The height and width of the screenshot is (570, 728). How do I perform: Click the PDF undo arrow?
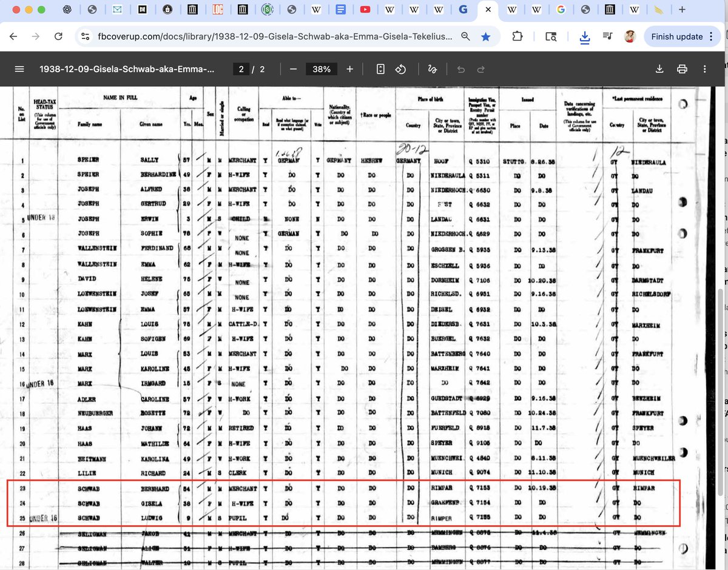click(x=460, y=69)
